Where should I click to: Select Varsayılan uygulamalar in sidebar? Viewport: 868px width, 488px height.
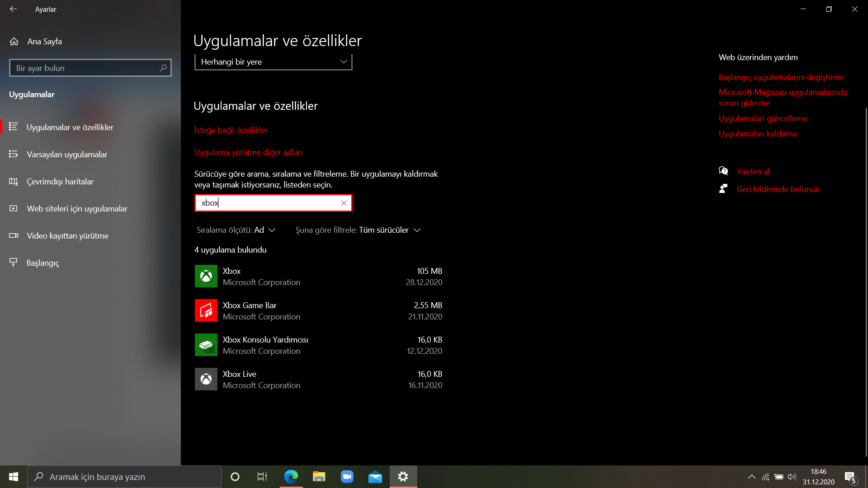(67, 155)
